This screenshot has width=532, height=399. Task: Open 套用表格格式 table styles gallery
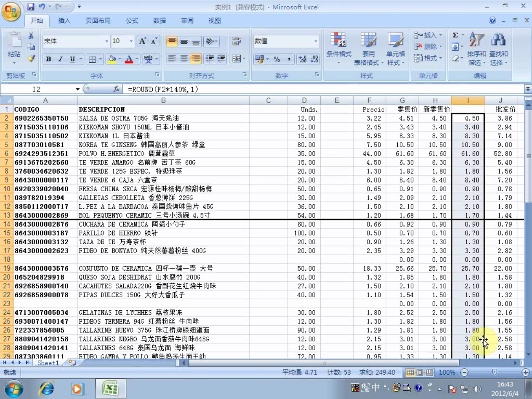point(369,49)
